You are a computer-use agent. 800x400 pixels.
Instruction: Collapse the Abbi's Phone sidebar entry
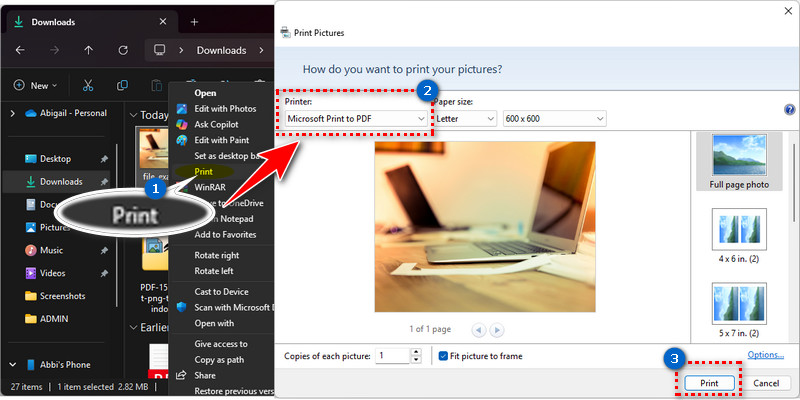coord(12,364)
